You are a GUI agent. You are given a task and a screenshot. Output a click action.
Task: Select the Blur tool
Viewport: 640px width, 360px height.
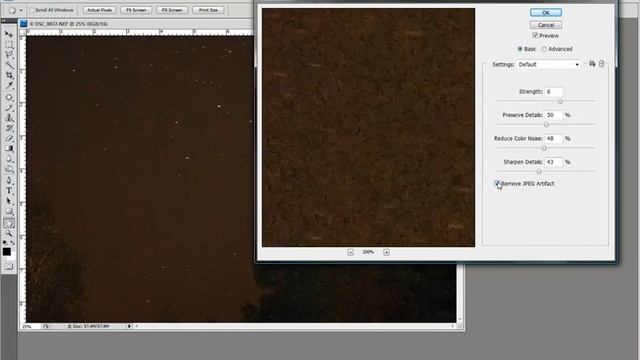click(9, 159)
